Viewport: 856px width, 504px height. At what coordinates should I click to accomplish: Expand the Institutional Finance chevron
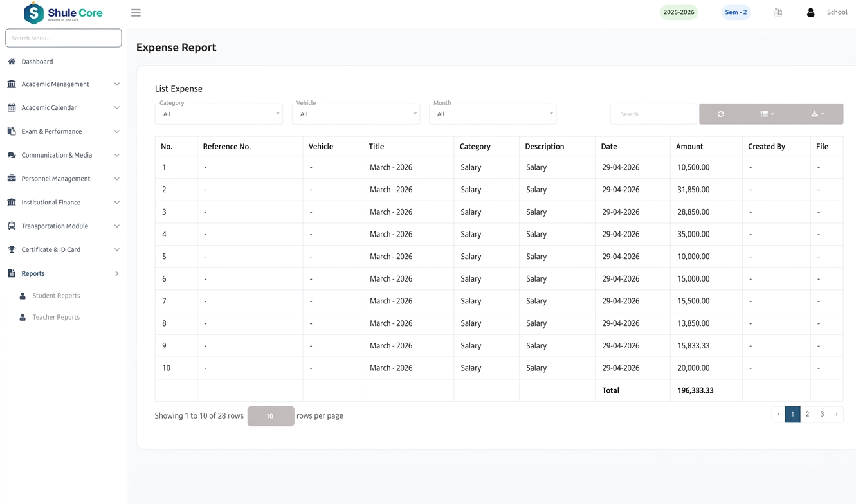(x=116, y=203)
